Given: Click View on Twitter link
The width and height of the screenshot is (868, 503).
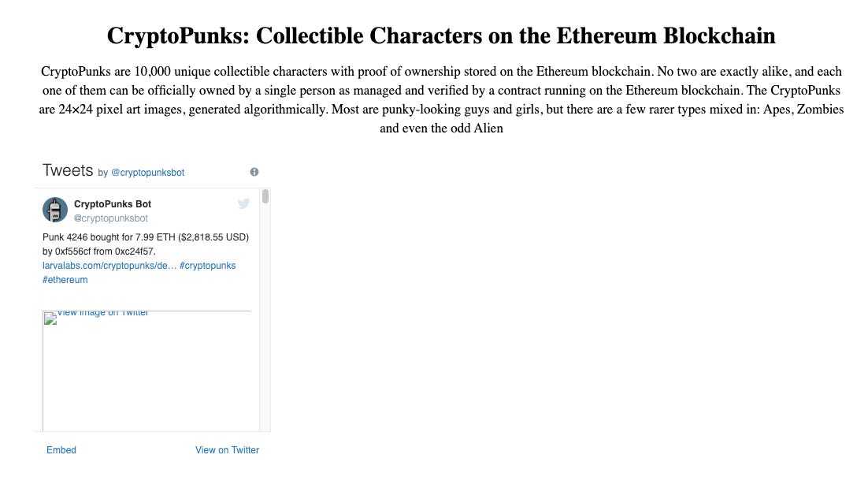Looking at the screenshot, I should (227, 450).
